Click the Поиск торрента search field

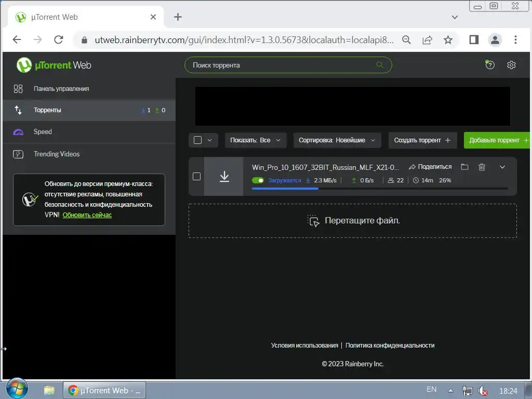(288, 65)
